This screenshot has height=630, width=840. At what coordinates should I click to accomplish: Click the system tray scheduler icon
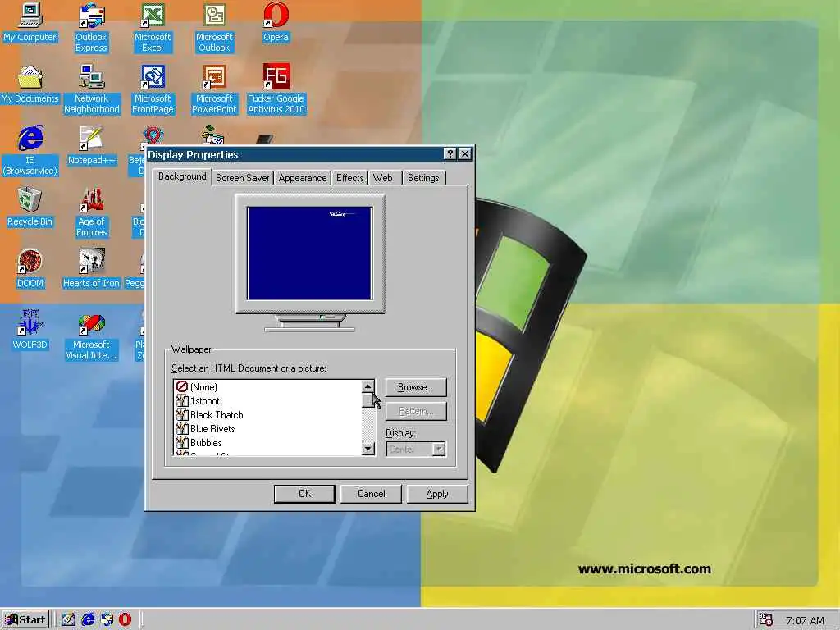tap(766, 620)
